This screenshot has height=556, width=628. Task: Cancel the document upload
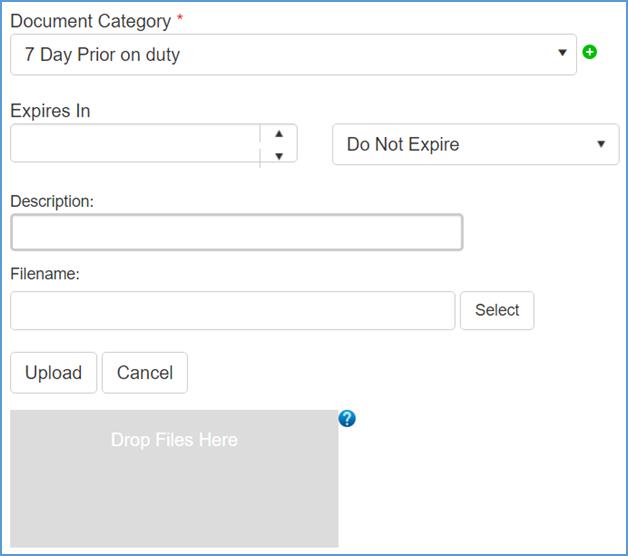point(145,372)
